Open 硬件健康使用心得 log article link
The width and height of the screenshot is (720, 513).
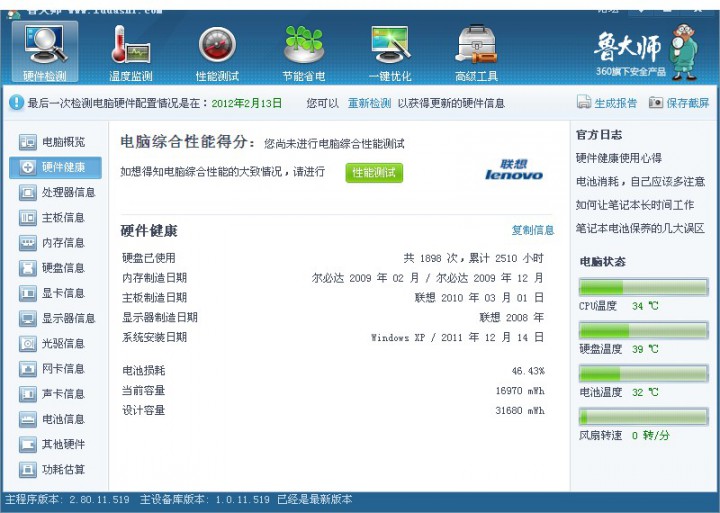tap(618, 158)
